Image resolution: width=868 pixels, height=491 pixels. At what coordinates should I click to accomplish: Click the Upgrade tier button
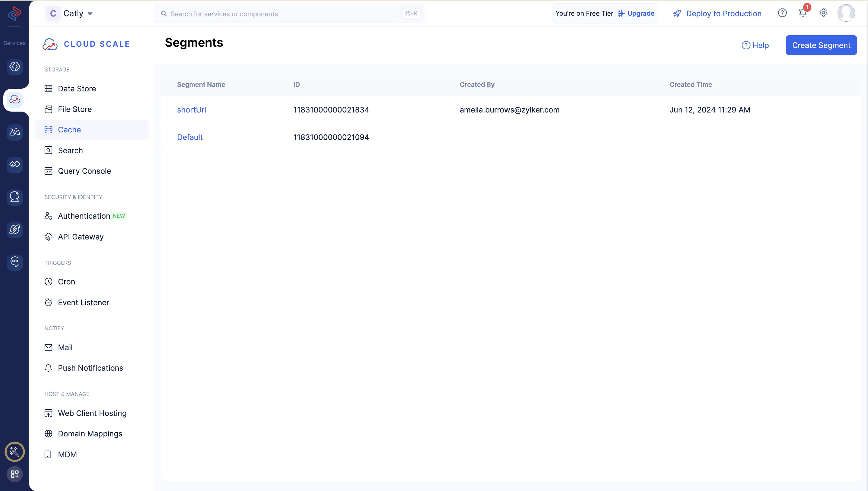point(640,13)
